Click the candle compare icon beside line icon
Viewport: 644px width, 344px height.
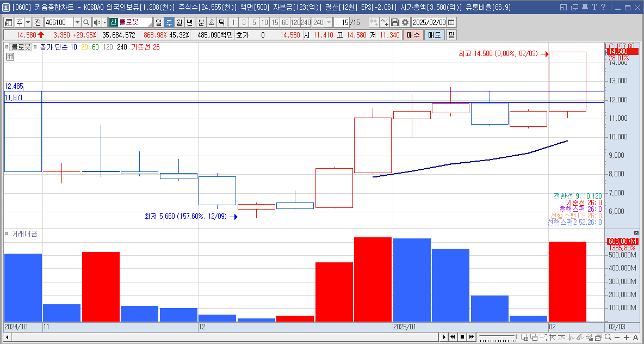(374, 22)
